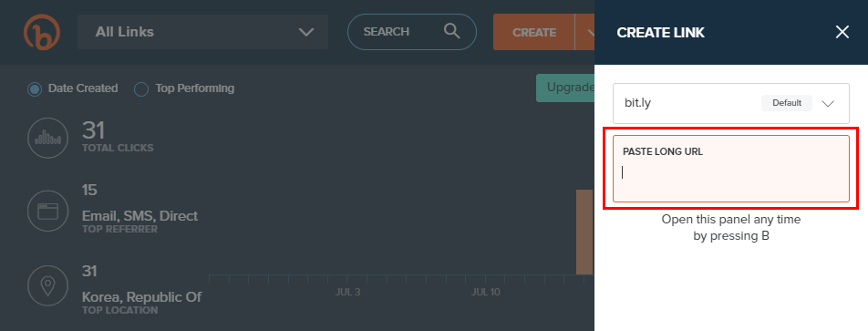
Task: Click the 31 TOTAL CLICKS value
Action: coord(94,130)
